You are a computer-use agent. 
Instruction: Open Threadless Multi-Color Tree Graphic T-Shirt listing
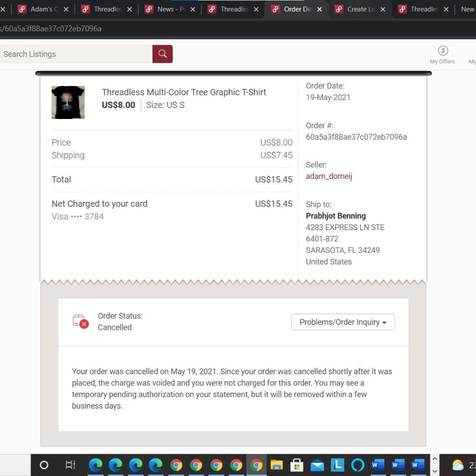184,92
